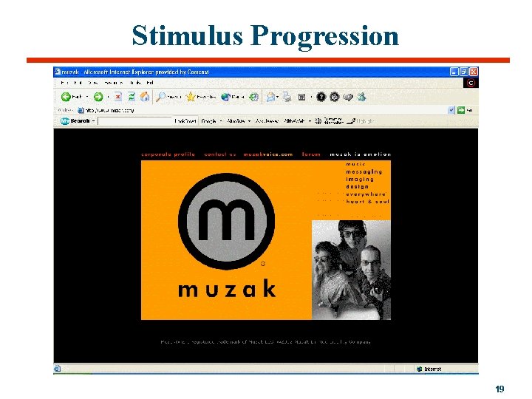Open the contact us link
This screenshot has width=532, height=399.
point(220,154)
